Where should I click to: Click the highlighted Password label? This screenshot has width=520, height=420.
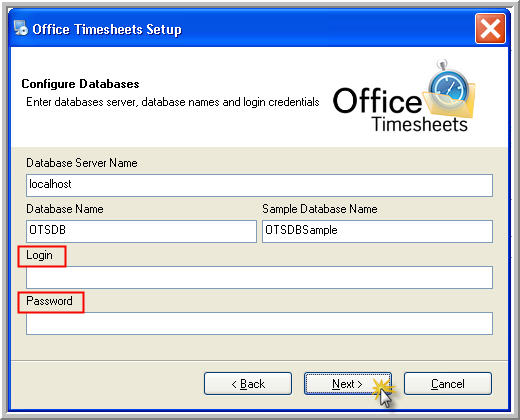point(49,301)
